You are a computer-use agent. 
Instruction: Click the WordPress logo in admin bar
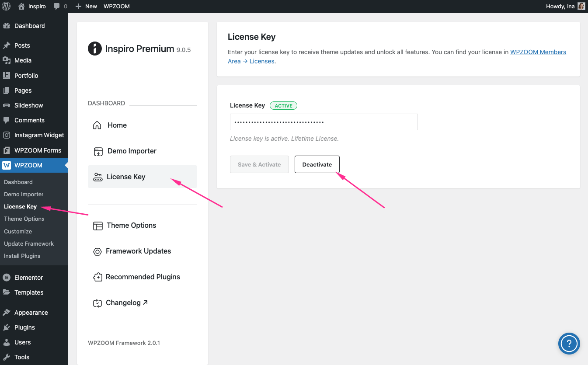pyautogui.click(x=6, y=6)
